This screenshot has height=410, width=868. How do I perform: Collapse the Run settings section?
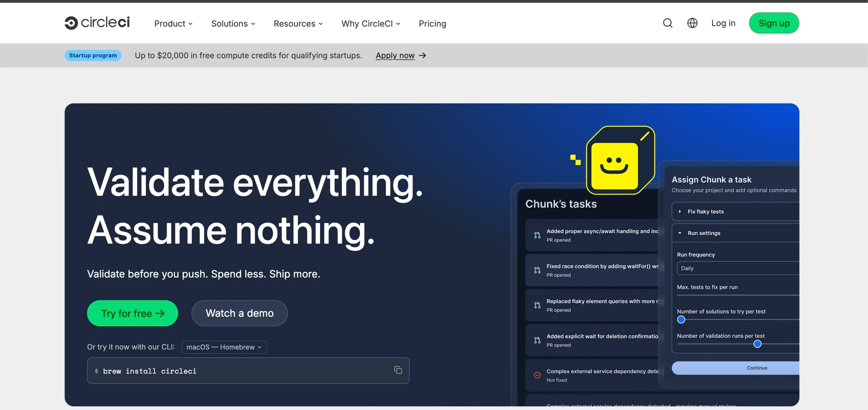pyautogui.click(x=735, y=233)
